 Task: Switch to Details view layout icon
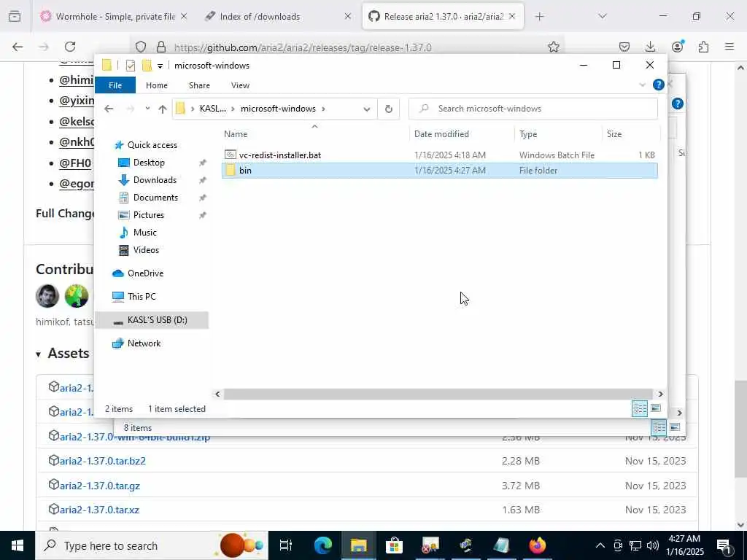pos(639,408)
